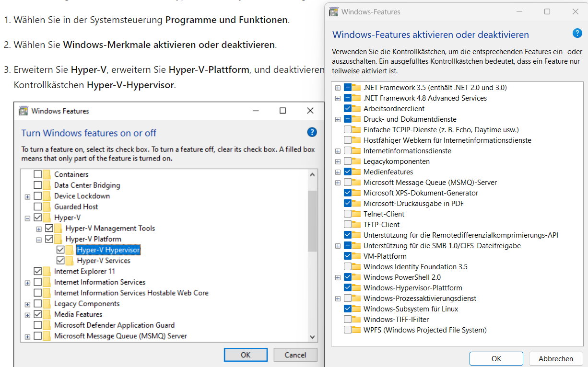Click the folder icon beside Internet Explorer 11
Screen dimensions: 588x367
pyautogui.click(x=47, y=271)
